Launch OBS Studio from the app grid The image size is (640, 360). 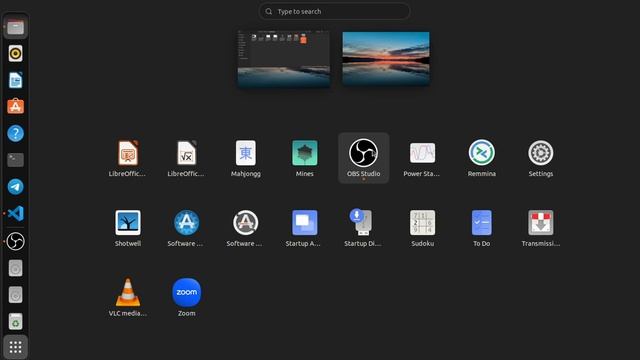click(x=363, y=158)
